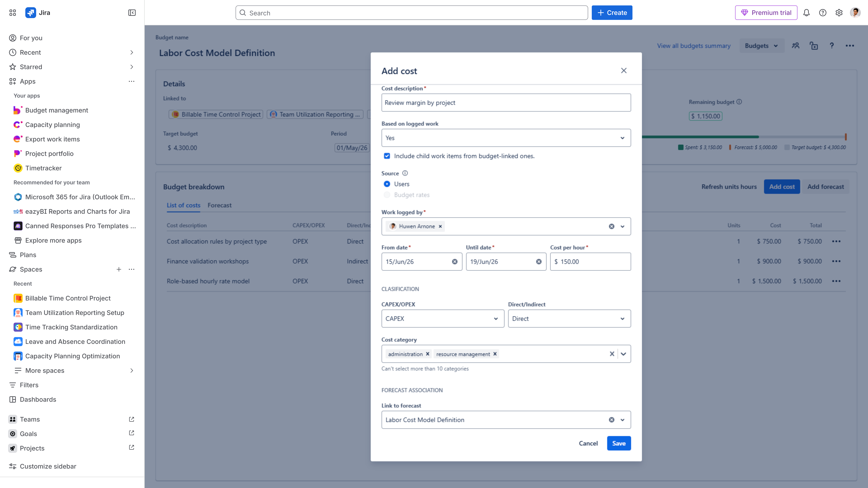868x488 pixels.
Task: Clear the From date field
Action: (455, 262)
